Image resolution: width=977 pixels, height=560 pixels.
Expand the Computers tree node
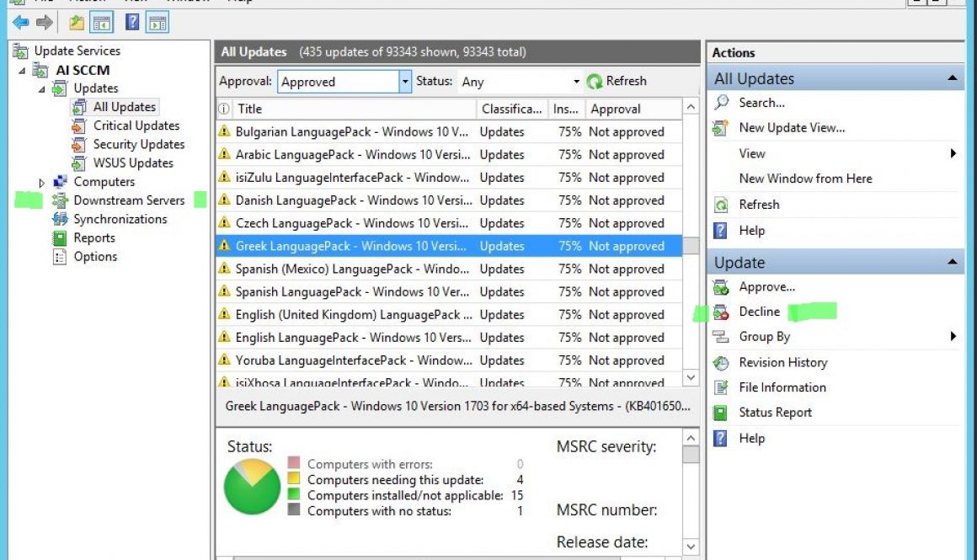42,183
